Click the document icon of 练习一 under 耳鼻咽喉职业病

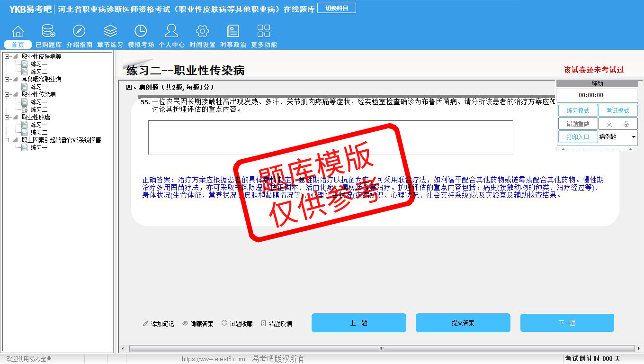25,87
